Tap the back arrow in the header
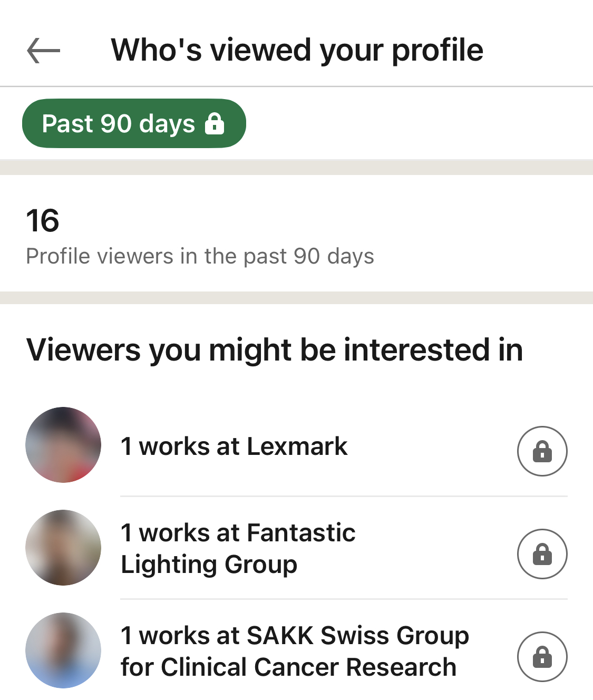Image resolution: width=593 pixels, height=700 pixels. click(x=43, y=51)
